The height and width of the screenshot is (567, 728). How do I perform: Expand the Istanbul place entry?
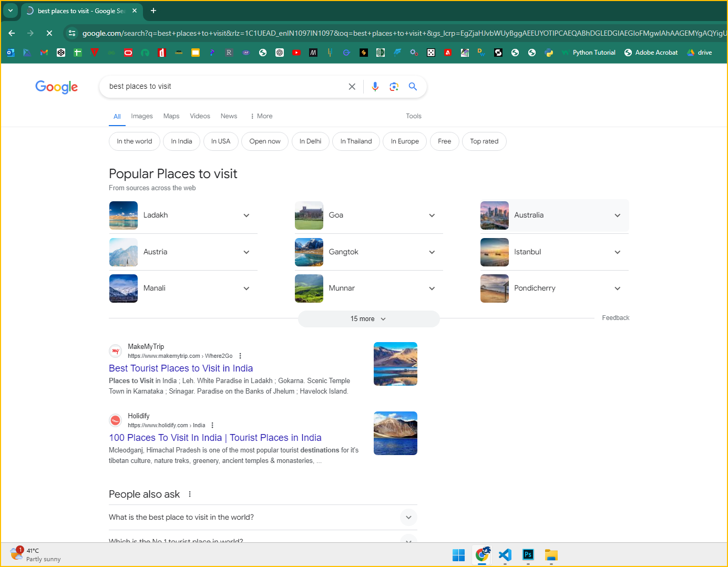(x=617, y=252)
